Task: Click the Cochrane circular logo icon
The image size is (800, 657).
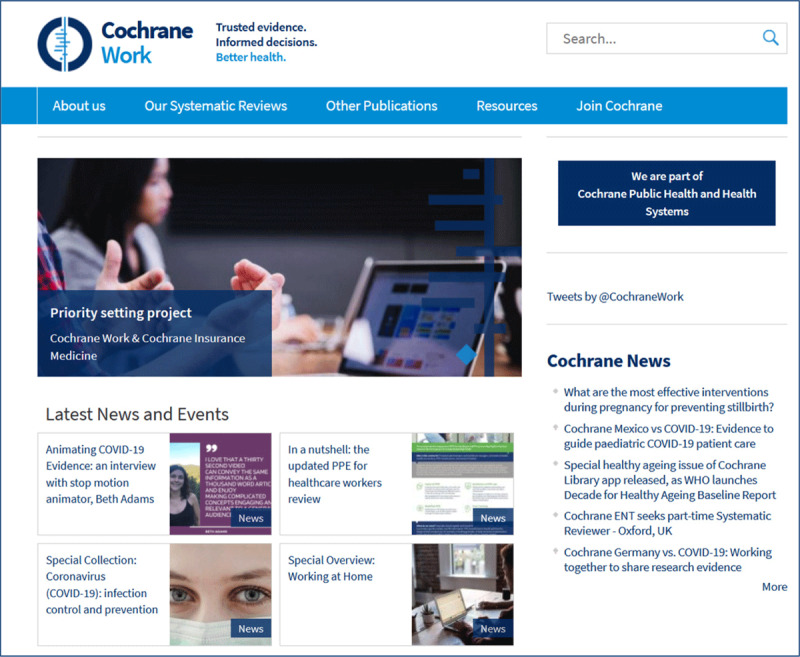Action: (x=65, y=44)
